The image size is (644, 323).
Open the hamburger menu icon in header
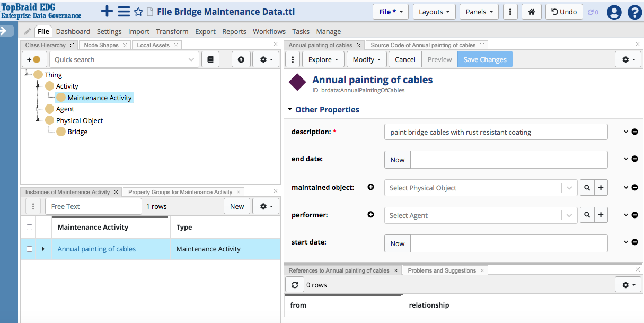coord(123,12)
